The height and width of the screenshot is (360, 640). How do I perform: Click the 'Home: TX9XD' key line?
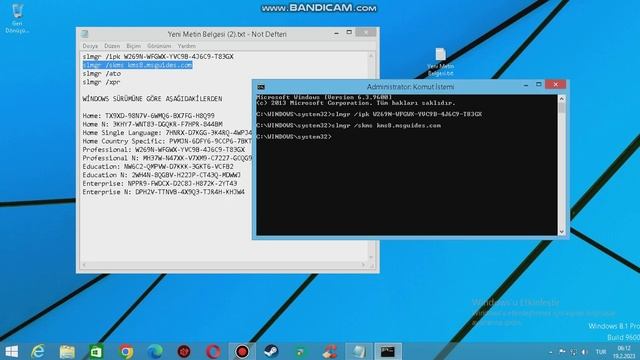click(149, 116)
